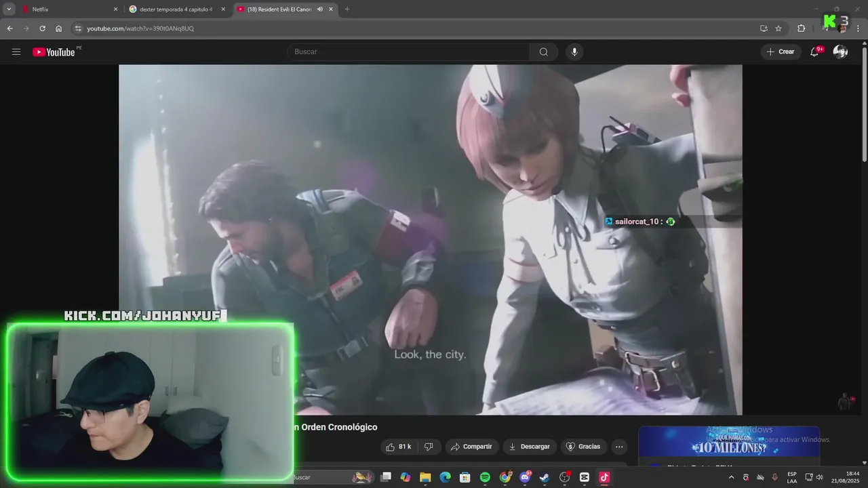Click the address bar URL

140,28
